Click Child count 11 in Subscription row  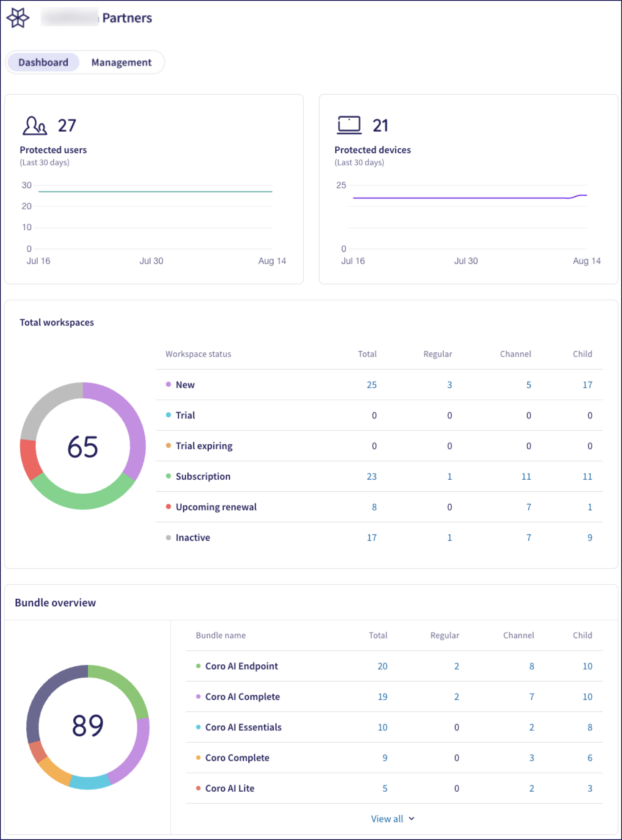click(587, 476)
